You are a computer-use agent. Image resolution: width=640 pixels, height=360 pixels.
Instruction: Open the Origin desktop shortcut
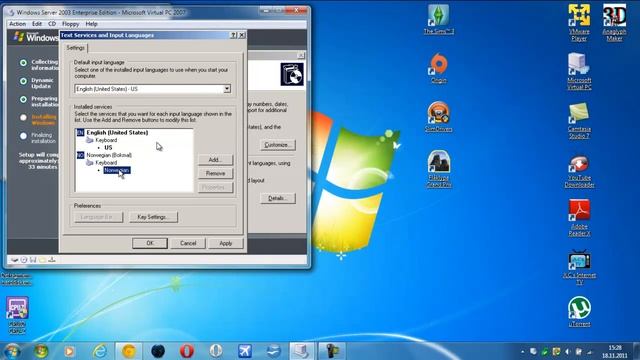pos(439,68)
